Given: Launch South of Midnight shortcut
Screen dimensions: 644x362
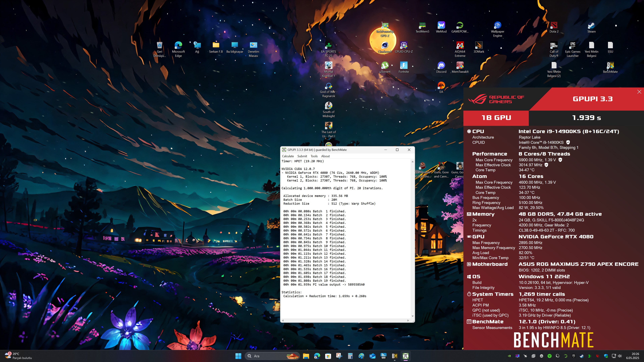Looking at the screenshot, I should [x=329, y=109].
